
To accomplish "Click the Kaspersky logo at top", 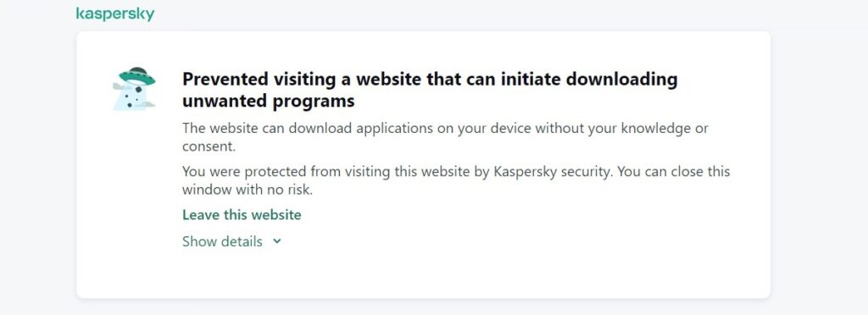I will 115,14.
